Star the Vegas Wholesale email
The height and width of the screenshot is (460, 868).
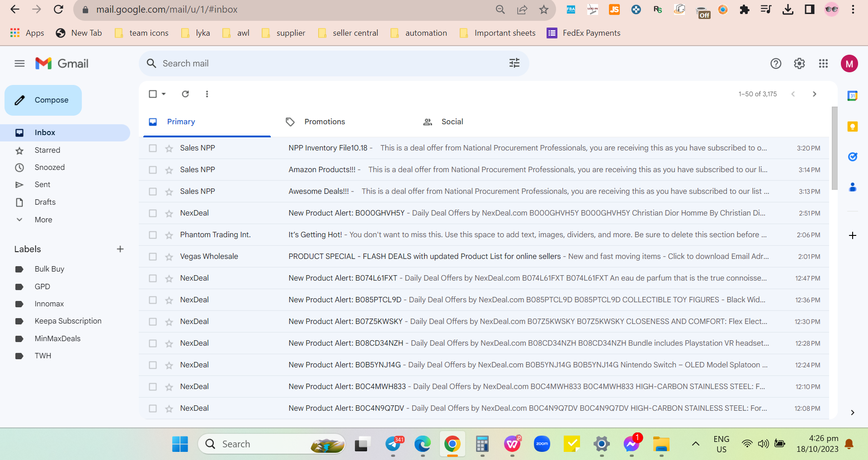point(169,257)
